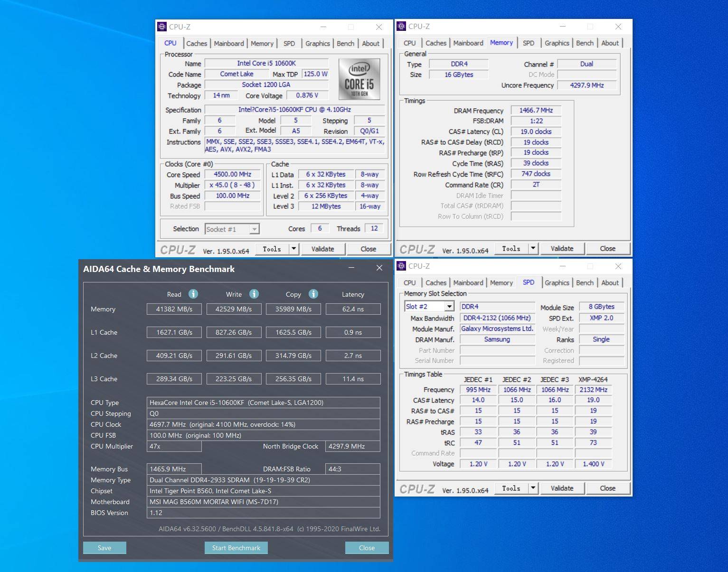The height and width of the screenshot is (572, 728).
Task: Click the Intel Core i5 logo badge
Action: (359, 79)
